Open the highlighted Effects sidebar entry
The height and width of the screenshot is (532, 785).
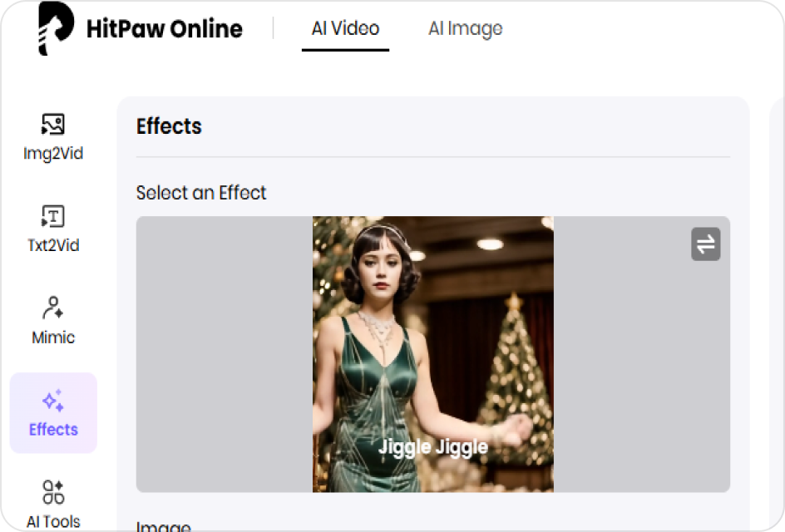[x=53, y=413]
